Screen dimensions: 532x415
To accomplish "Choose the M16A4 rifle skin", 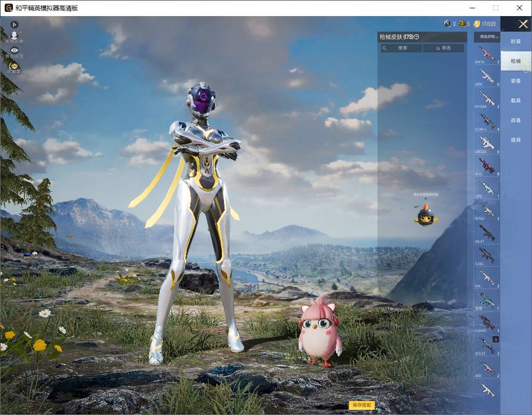I will 487,99.
